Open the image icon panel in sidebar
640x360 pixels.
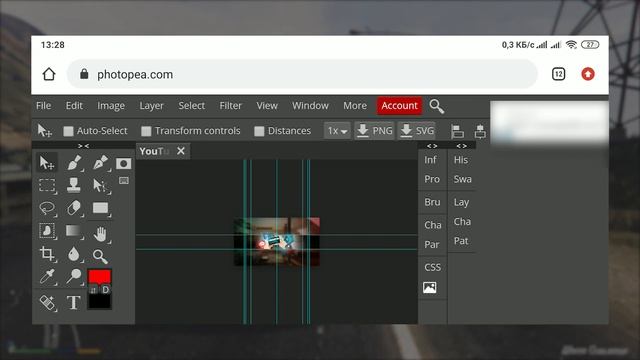pos(429,288)
